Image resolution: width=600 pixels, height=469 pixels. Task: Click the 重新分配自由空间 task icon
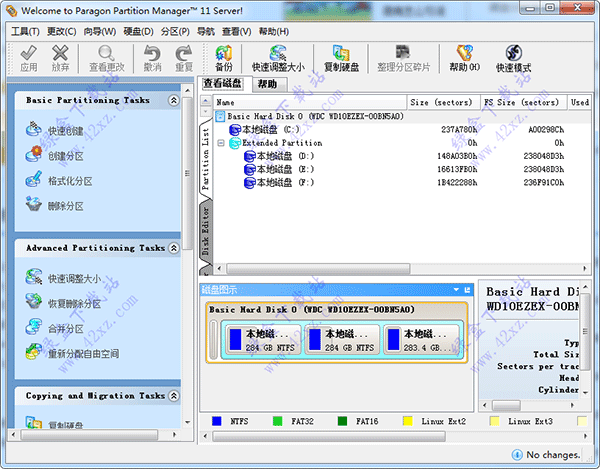coord(34,352)
